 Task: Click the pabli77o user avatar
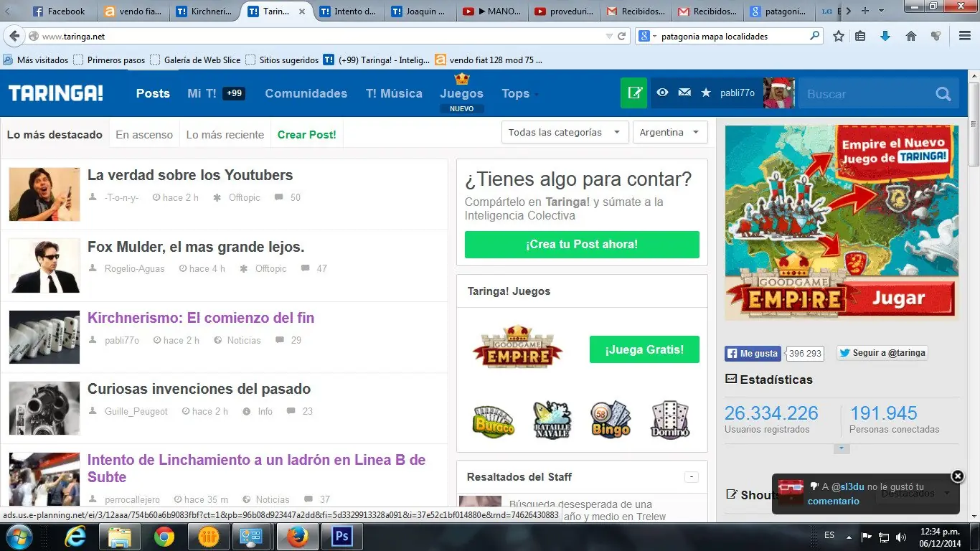[x=778, y=93]
